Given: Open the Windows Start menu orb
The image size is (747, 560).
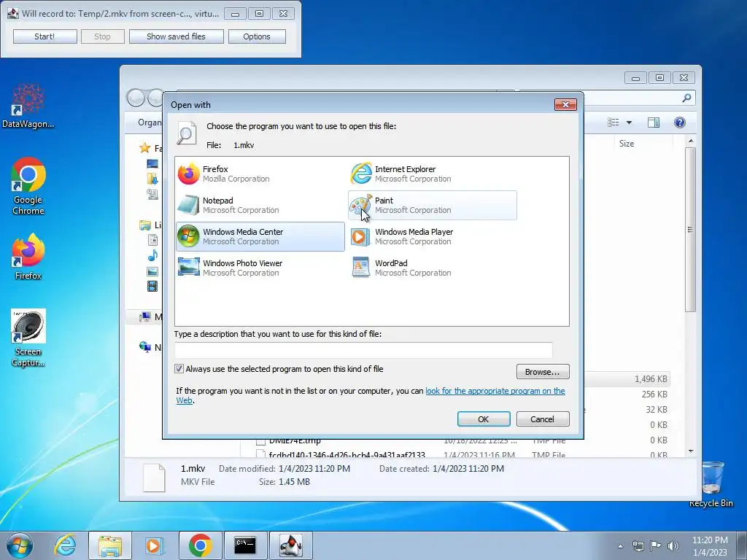Looking at the screenshot, I should [x=20, y=545].
